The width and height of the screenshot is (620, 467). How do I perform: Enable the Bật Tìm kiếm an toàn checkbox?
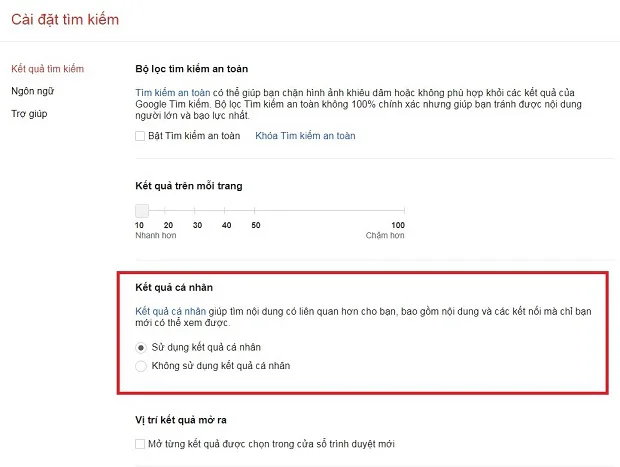point(140,136)
